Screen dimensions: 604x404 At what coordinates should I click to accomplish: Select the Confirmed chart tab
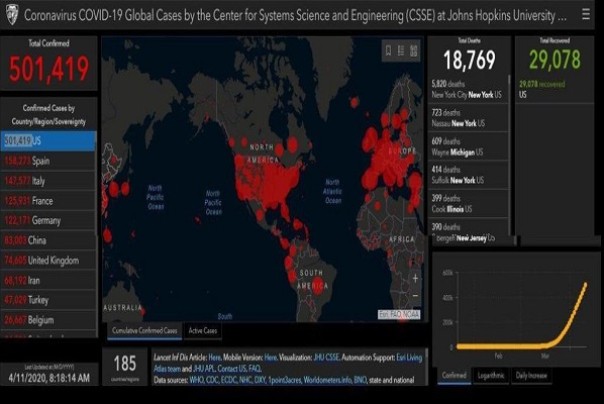[x=452, y=376]
